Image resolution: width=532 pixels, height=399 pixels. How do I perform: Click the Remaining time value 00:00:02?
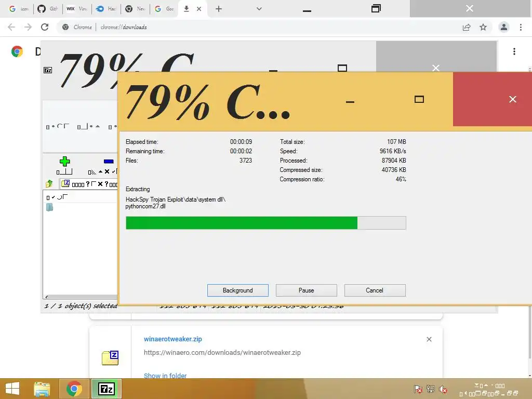click(x=241, y=151)
